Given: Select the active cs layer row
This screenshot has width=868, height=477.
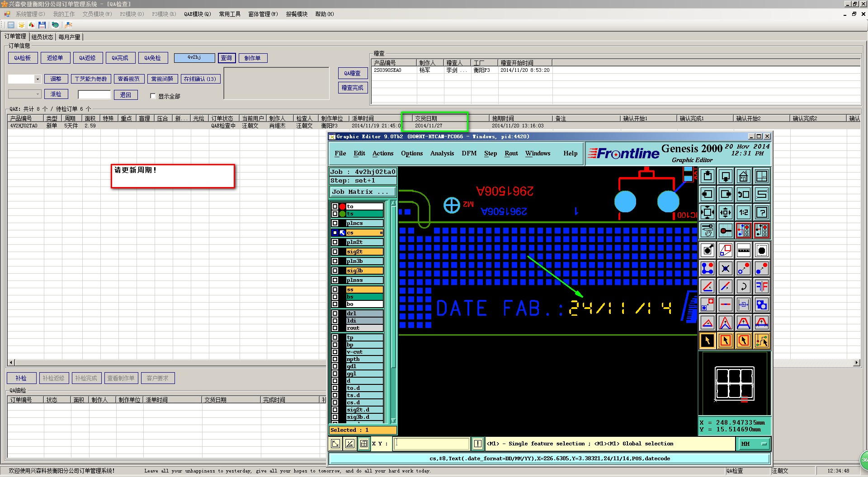Looking at the screenshot, I should 357,233.
